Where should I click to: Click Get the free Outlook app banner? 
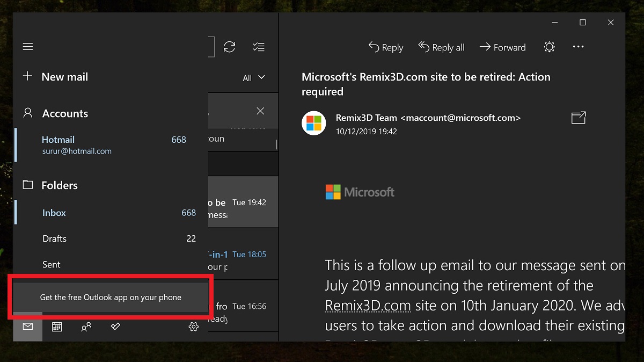[111, 297]
